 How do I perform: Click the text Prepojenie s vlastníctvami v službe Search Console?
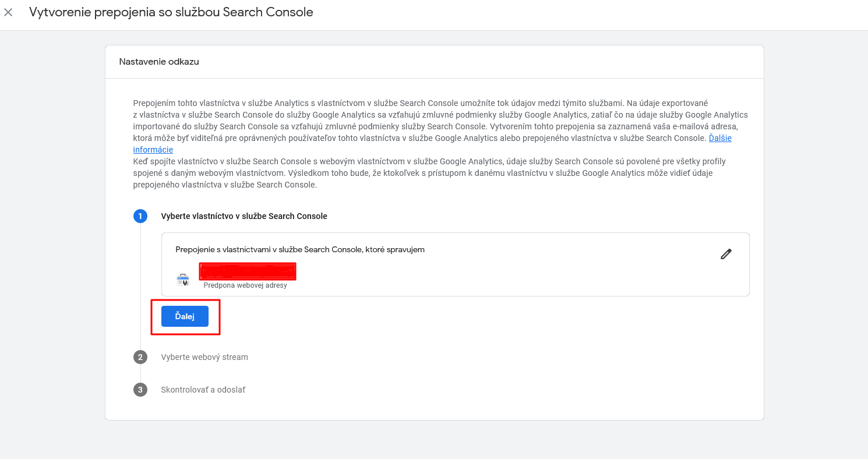269,249
